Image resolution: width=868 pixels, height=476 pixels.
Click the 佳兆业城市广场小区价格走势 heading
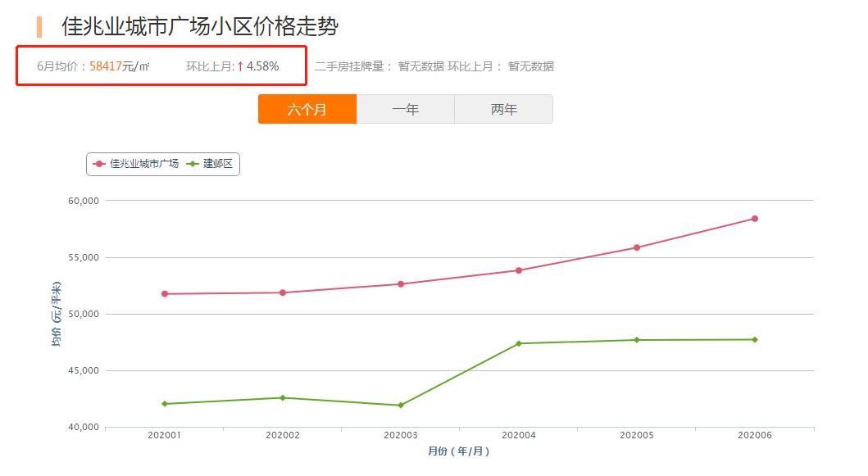(x=199, y=26)
